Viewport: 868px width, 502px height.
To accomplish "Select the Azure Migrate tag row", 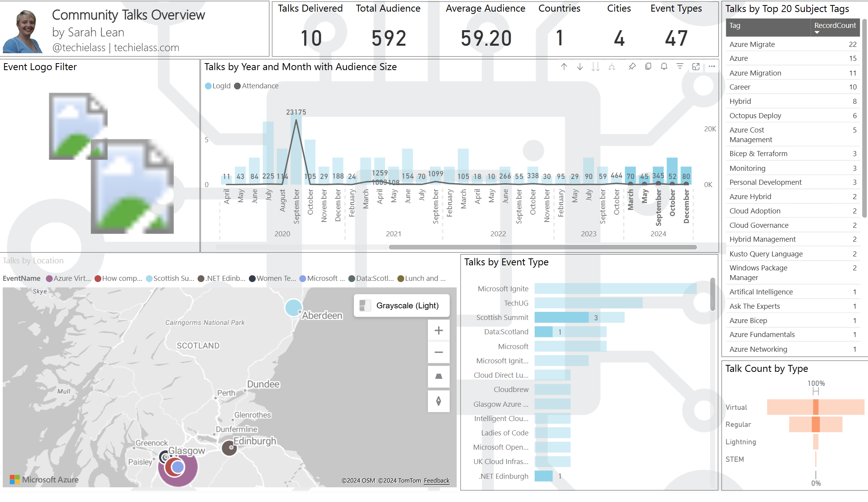I will [752, 45].
